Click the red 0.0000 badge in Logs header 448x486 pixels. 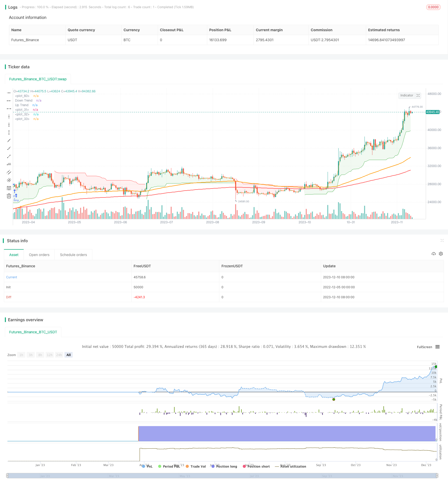pos(433,7)
